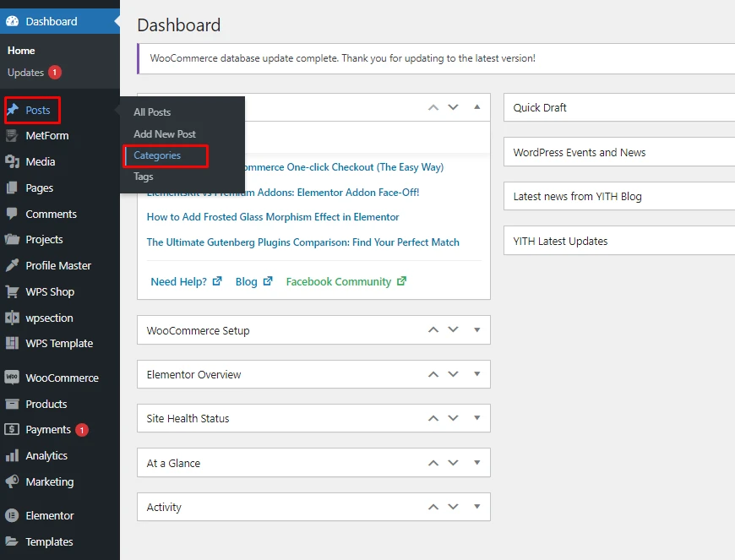Toggle the Activity panel open
Image resolution: width=735 pixels, height=560 pixels.
476,507
